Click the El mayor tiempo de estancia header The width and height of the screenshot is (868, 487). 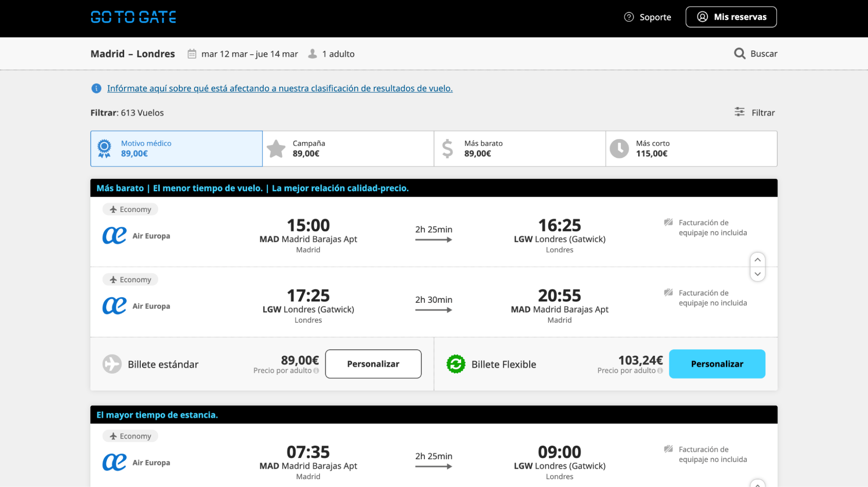[x=157, y=415]
